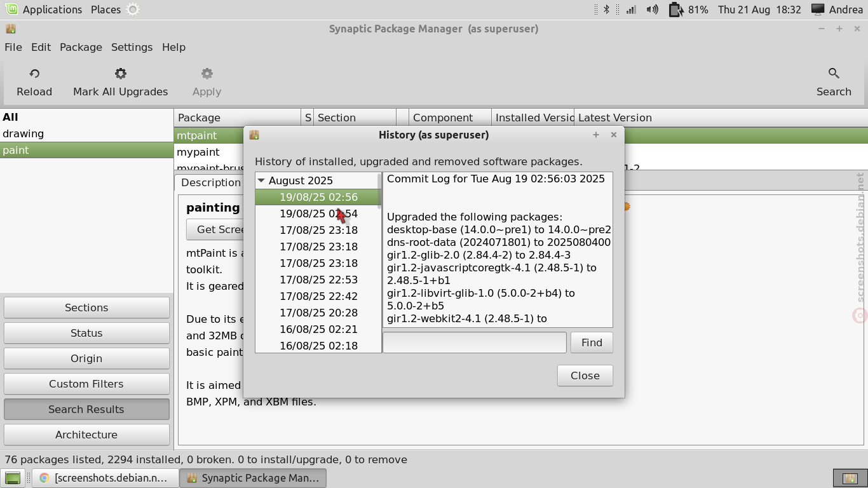Select the 'drawing' search filter entry
This screenshot has width=868, height=488.
pos(86,133)
